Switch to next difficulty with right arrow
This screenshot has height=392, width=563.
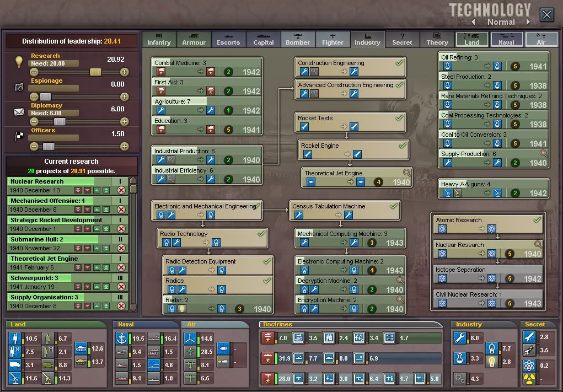click(528, 22)
